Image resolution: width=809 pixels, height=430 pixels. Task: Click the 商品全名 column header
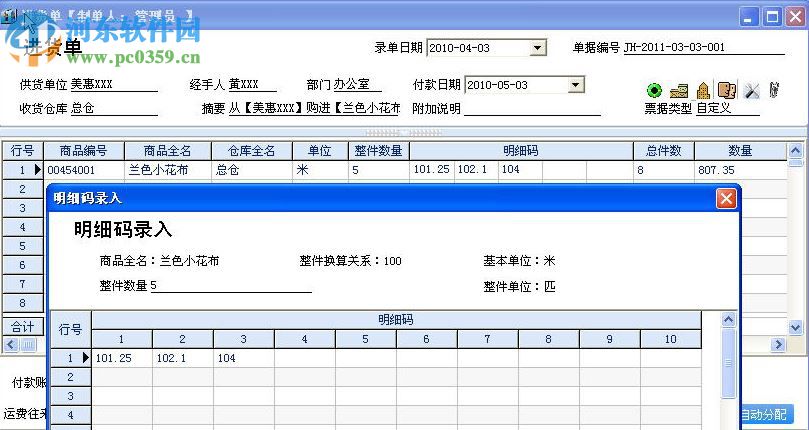168,151
